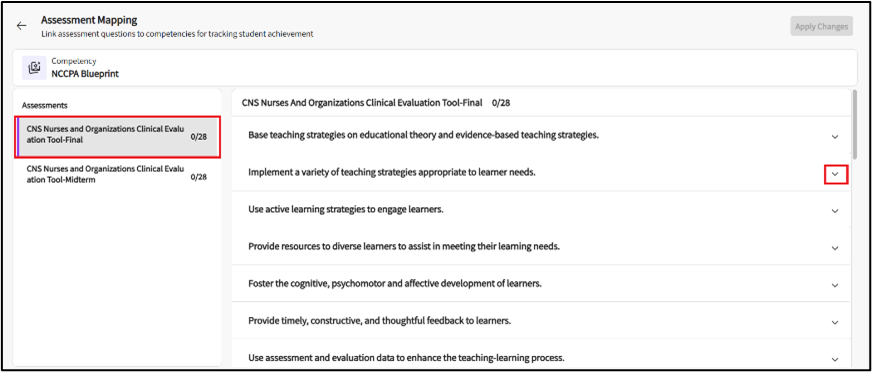Click the 'Foster the cognitive, psychomotor' question text
This screenshot has height=372, width=872.
click(x=395, y=284)
